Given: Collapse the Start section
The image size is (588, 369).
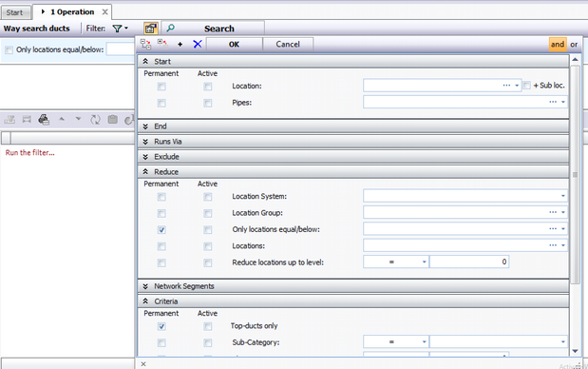Looking at the screenshot, I should click(x=145, y=62).
